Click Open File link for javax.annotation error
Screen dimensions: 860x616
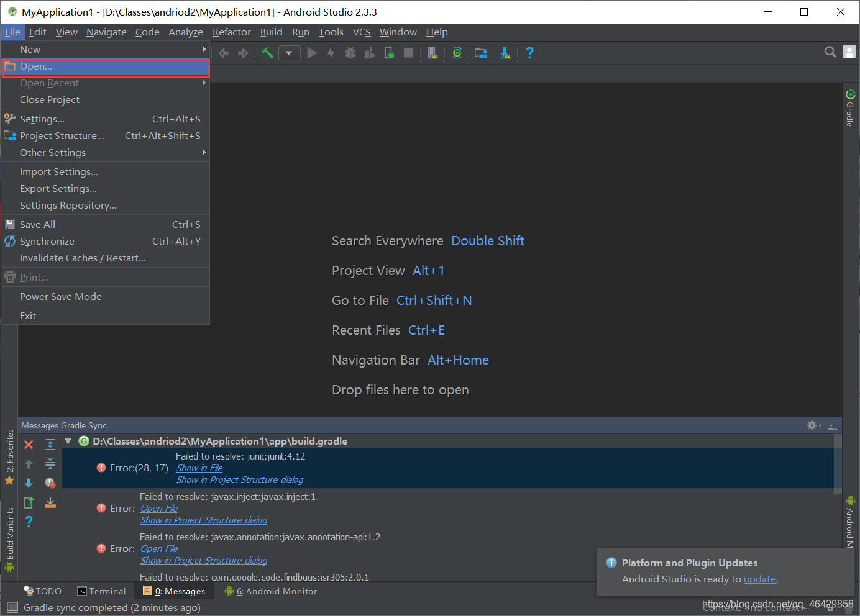[159, 549]
